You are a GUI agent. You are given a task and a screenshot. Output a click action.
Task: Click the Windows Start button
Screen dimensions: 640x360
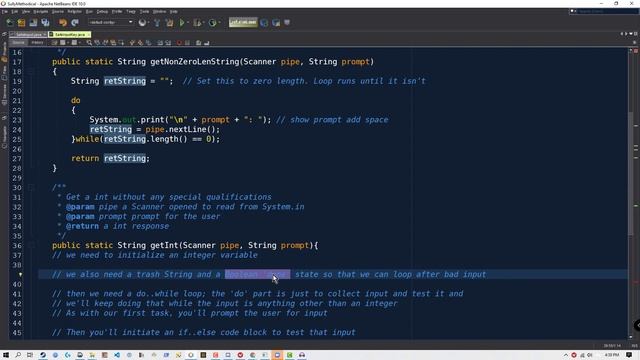6,355
